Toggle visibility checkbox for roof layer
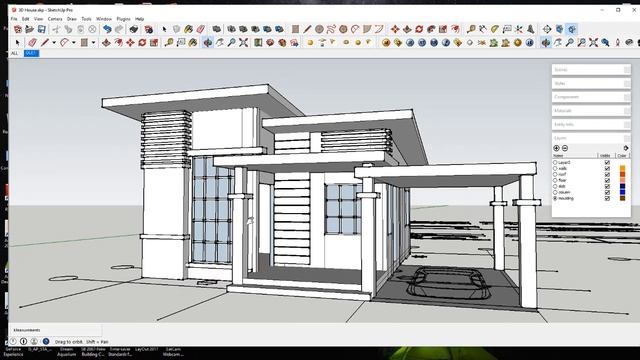The image size is (640, 360). coord(607,174)
